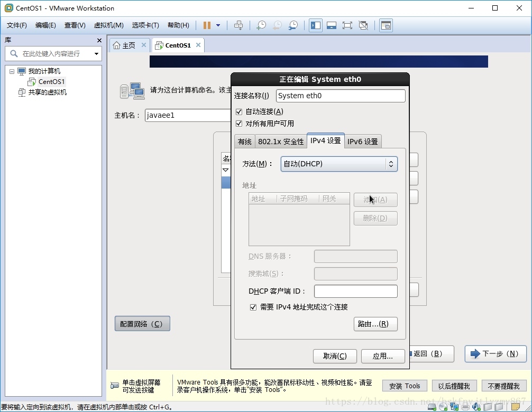Click the message log note icon in the status bar

(516, 407)
